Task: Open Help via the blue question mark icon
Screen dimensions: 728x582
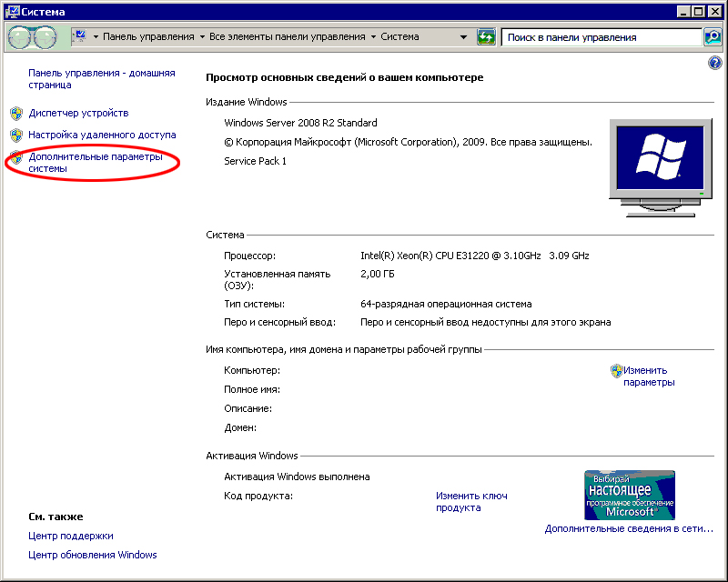Action: pos(714,63)
